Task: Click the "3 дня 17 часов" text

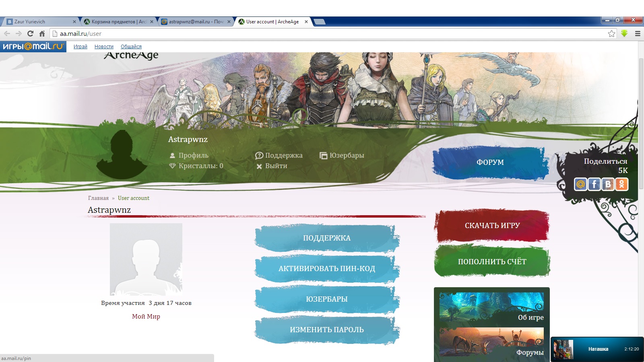Action: point(170,303)
